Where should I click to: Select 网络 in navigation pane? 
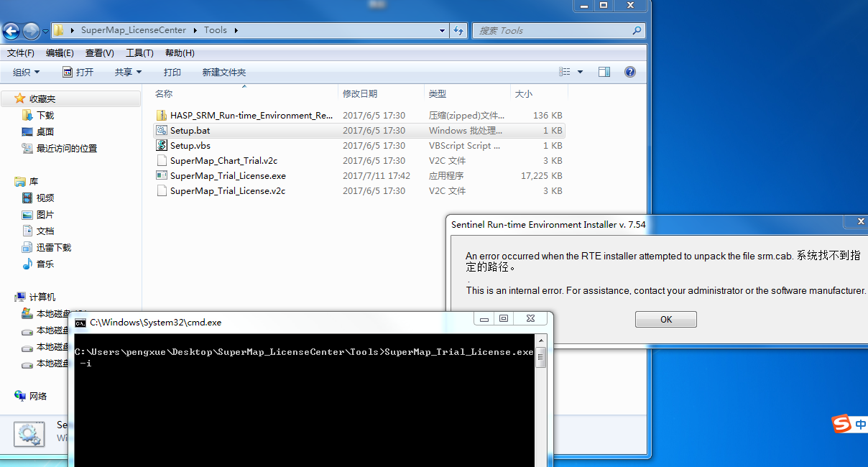tap(38, 396)
